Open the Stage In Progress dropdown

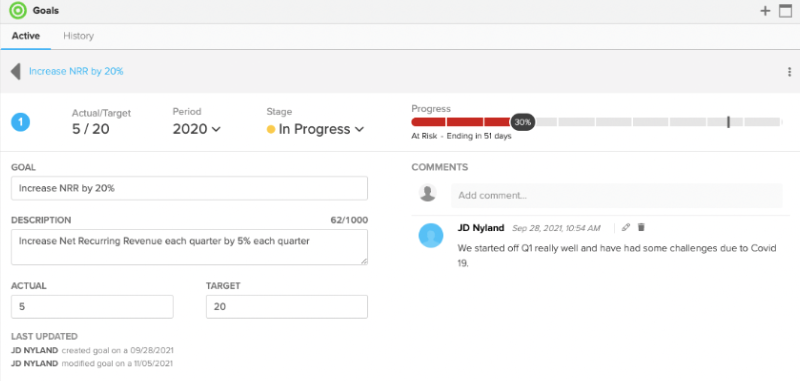315,129
